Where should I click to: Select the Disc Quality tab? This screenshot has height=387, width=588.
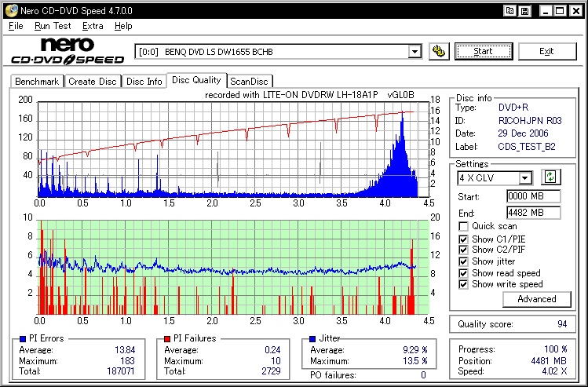(196, 80)
